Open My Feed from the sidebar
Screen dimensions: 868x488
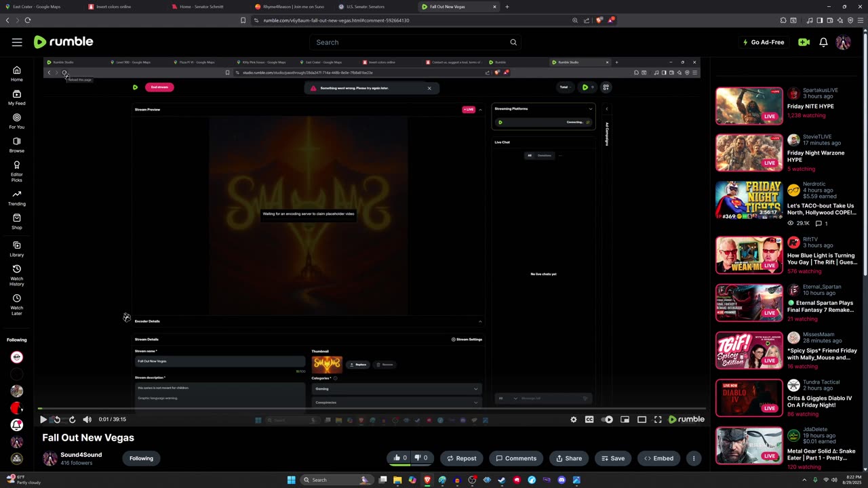click(x=17, y=98)
